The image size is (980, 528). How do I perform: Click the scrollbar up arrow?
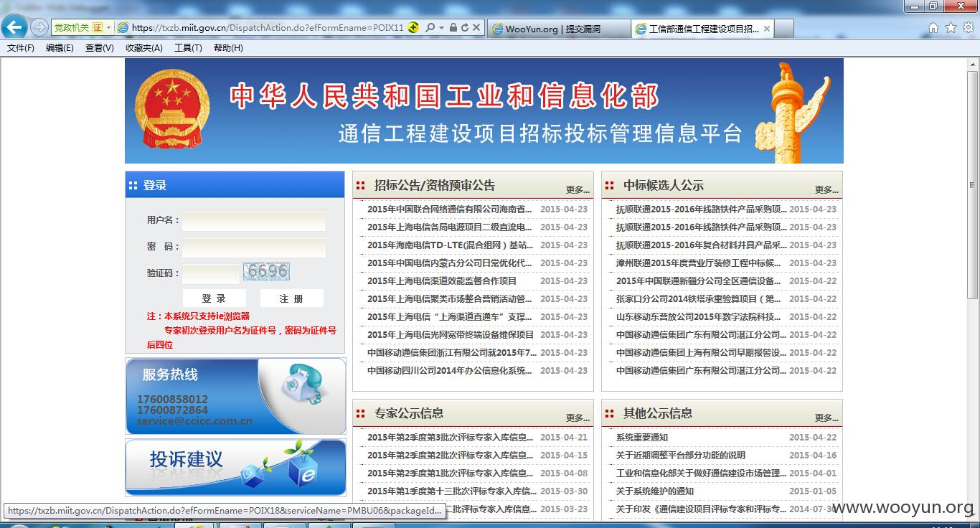[x=973, y=63]
